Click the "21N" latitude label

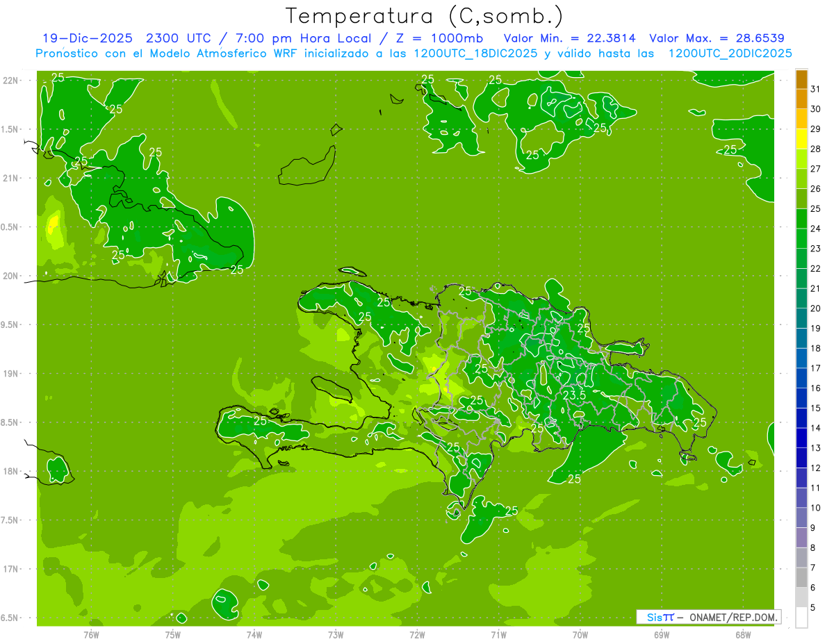pos(11,178)
